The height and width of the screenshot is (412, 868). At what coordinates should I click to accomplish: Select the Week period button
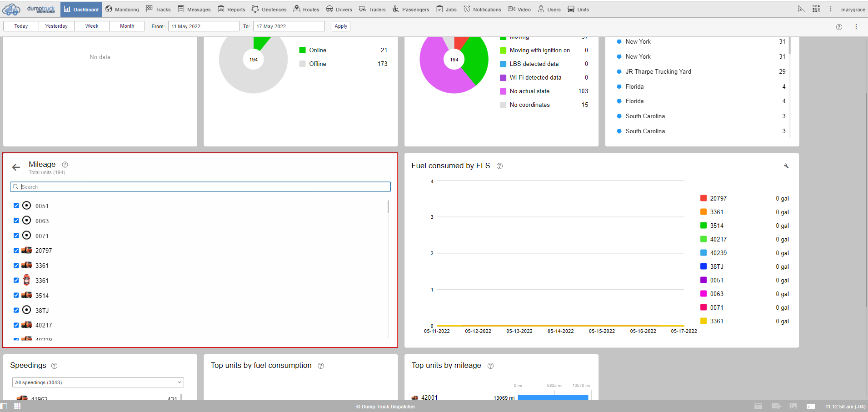pyautogui.click(x=92, y=26)
